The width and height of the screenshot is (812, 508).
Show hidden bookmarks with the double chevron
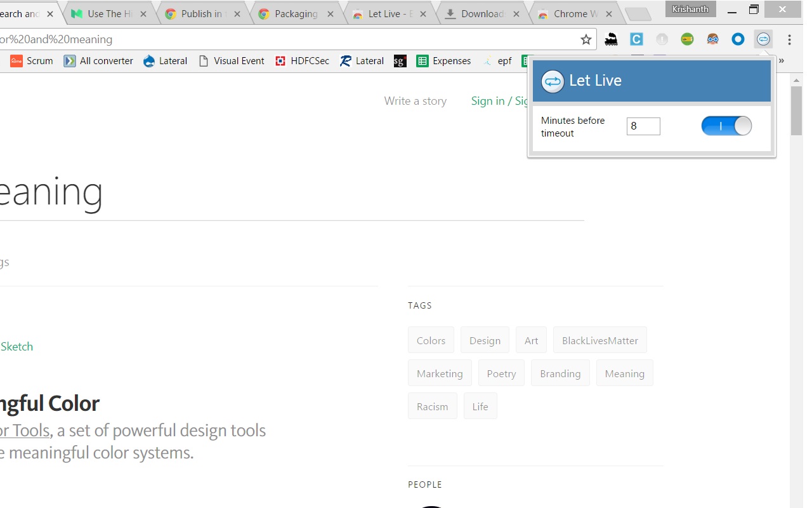782,61
